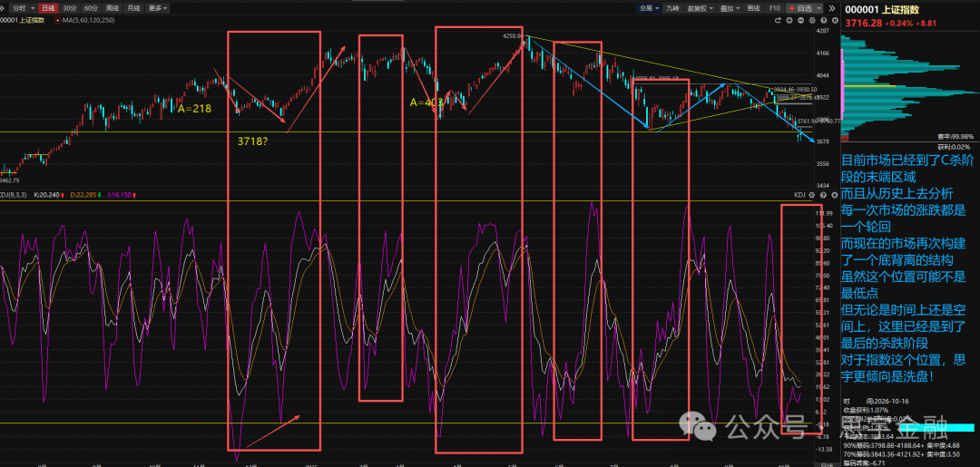The width and height of the screenshot is (980, 467).
Task: Switch to the 30分 period
Action: pyautogui.click(x=70, y=8)
